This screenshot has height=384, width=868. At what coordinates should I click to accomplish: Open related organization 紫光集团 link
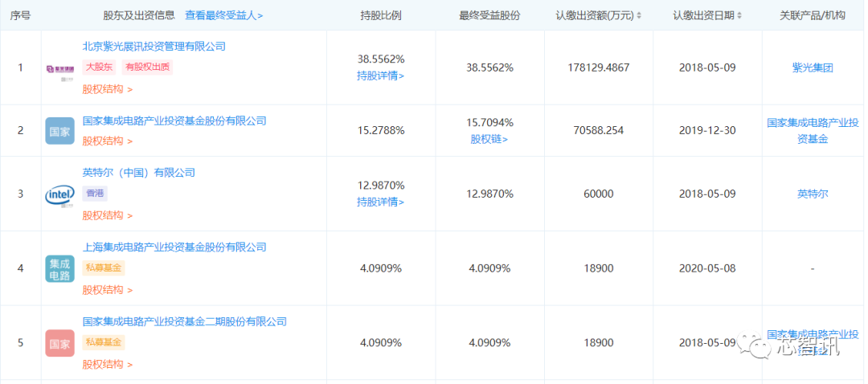[812, 68]
